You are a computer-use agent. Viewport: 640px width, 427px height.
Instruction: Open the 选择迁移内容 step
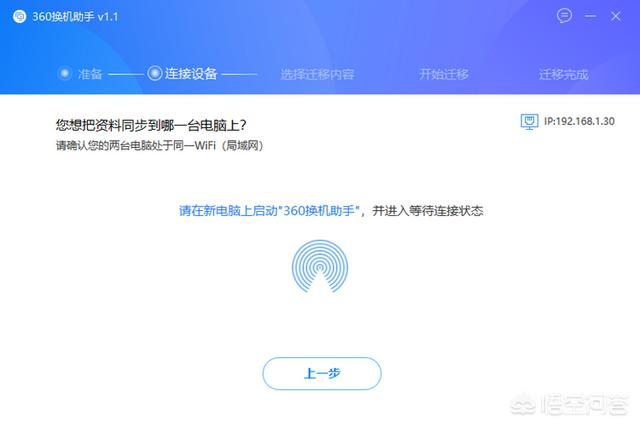pyautogui.click(x=317, y=74)
